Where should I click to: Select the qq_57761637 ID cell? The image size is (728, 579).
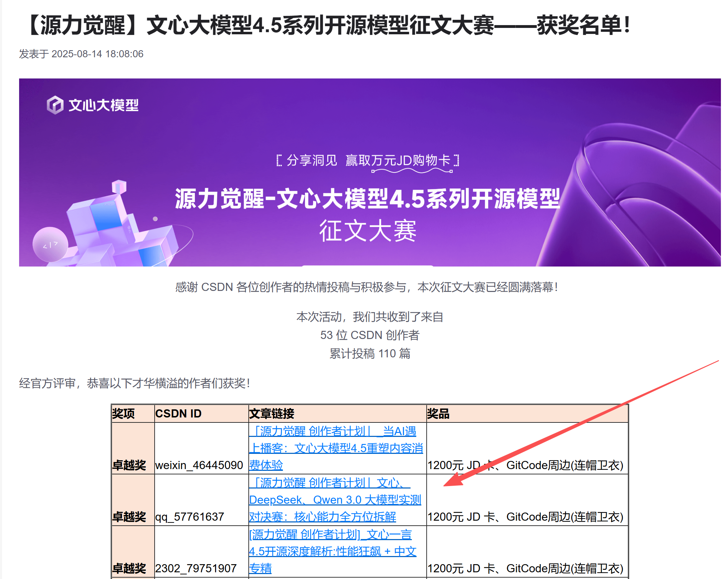click(x=190, y=516)
